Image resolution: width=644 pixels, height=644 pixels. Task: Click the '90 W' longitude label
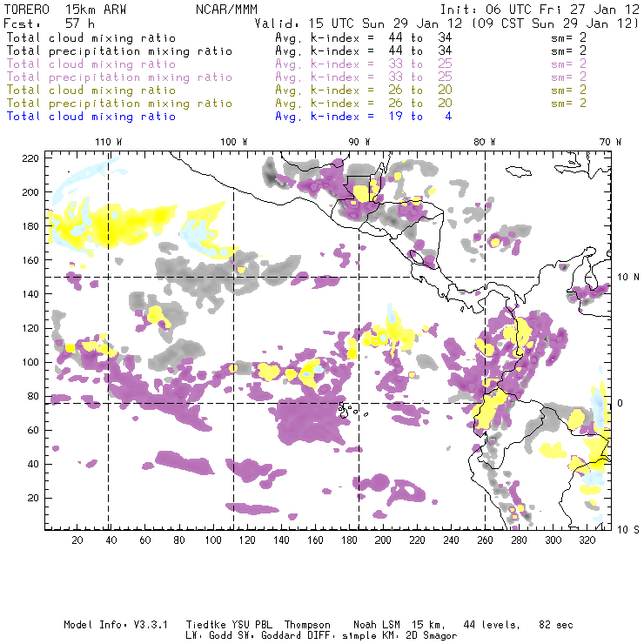click(359, 142)
